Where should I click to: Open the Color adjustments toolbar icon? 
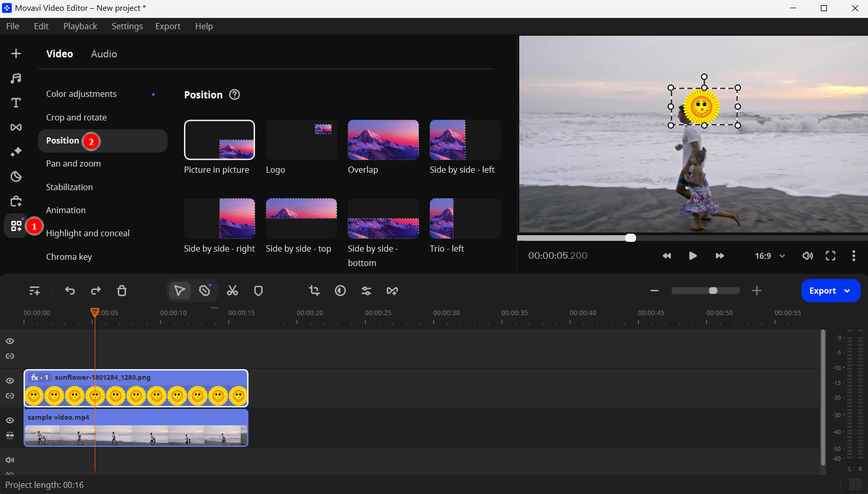341,291
